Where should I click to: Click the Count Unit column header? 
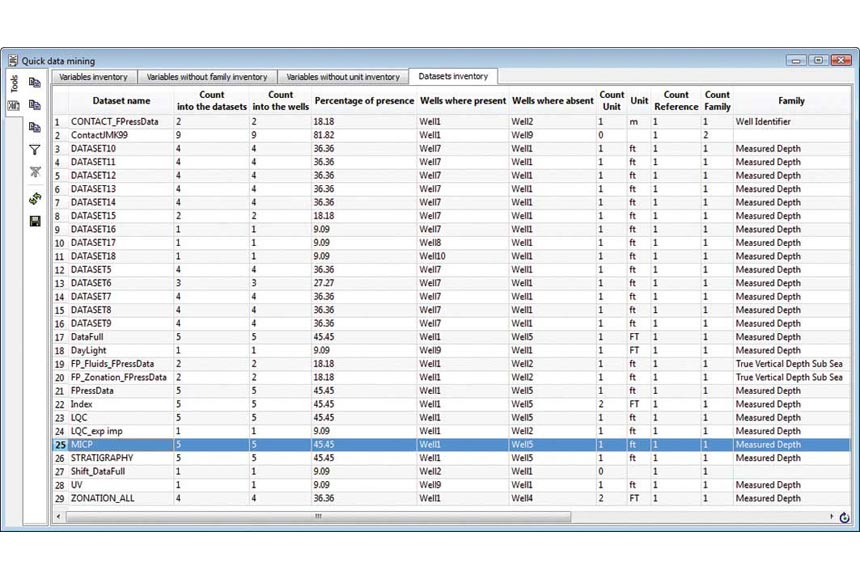[x=612, y=100]
